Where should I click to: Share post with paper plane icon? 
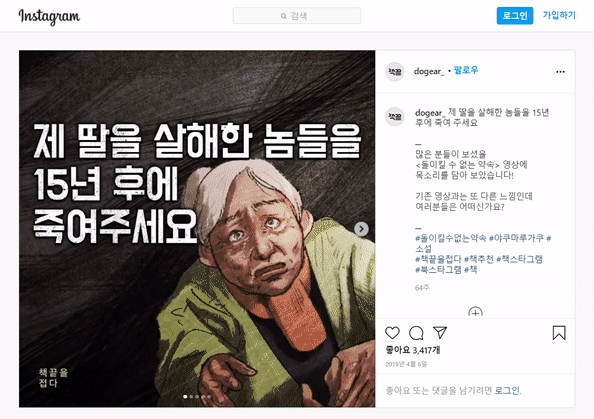439,332
